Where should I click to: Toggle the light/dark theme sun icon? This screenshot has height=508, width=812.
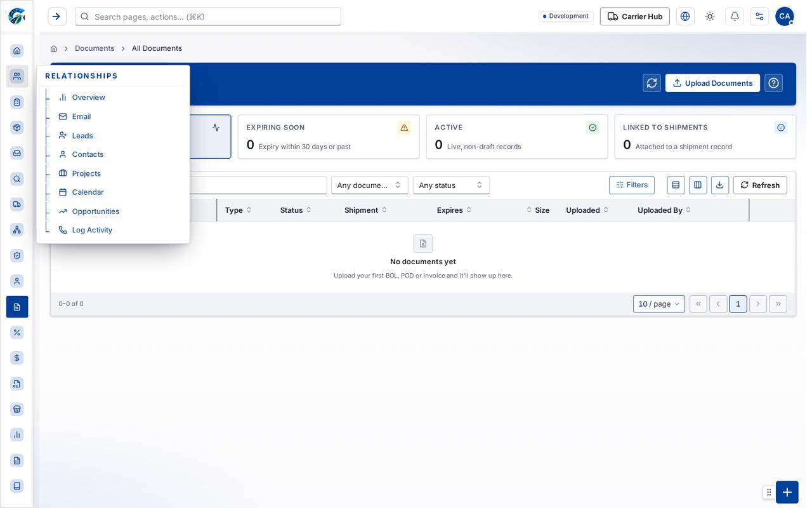point(710,17)
